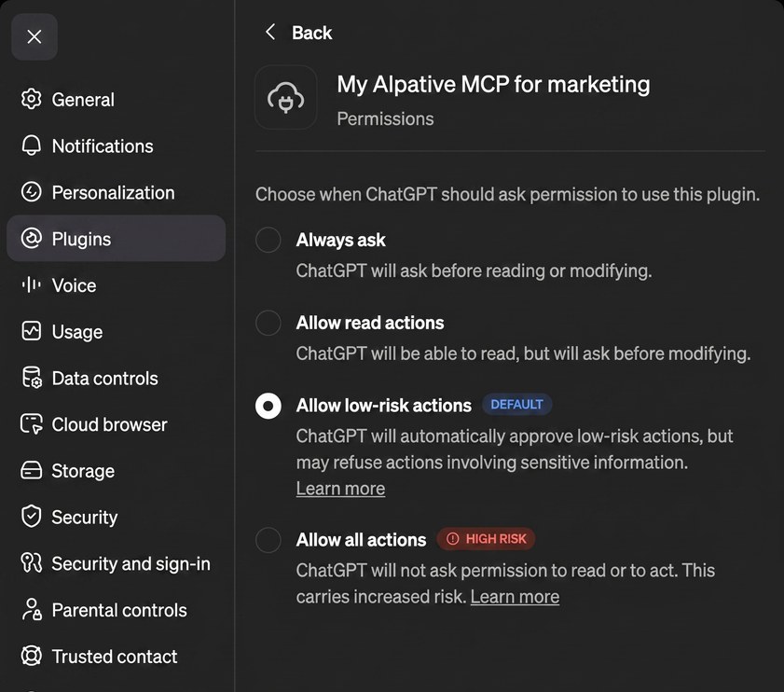Click the Allow all actions label
Screen dimensions: 784x692
click(361, 540)
